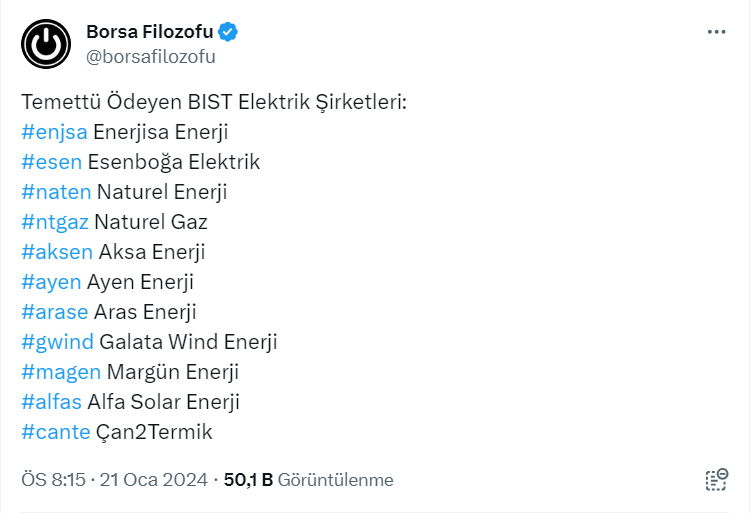This screenshot has width=752, height=513.
Task: Open the #enjsa hashtag
Action: 54,132
